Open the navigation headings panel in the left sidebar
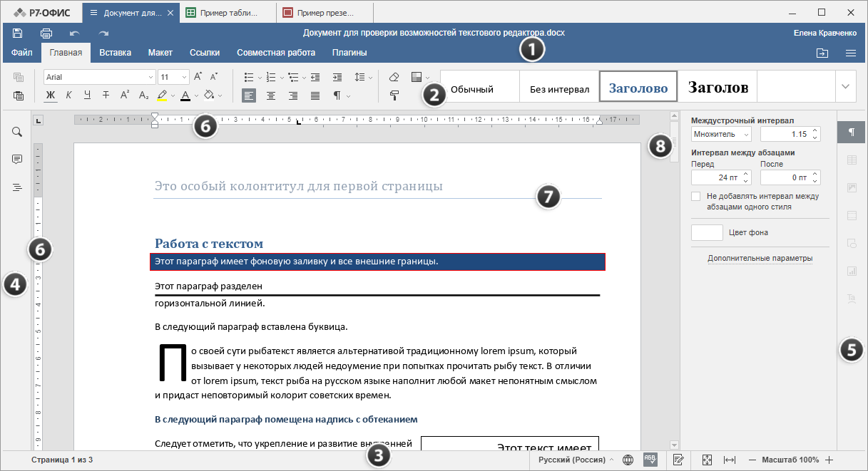 pos(16,187)
